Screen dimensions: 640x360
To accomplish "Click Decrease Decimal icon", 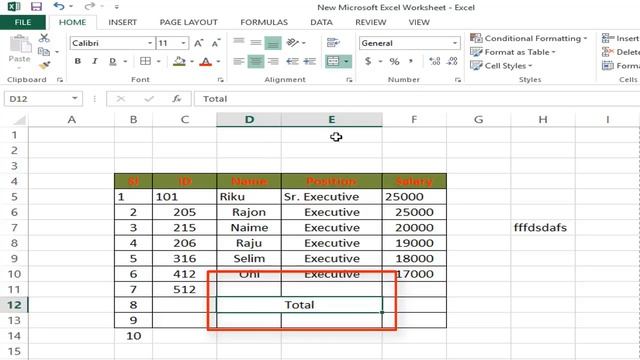I will (452, 61).
